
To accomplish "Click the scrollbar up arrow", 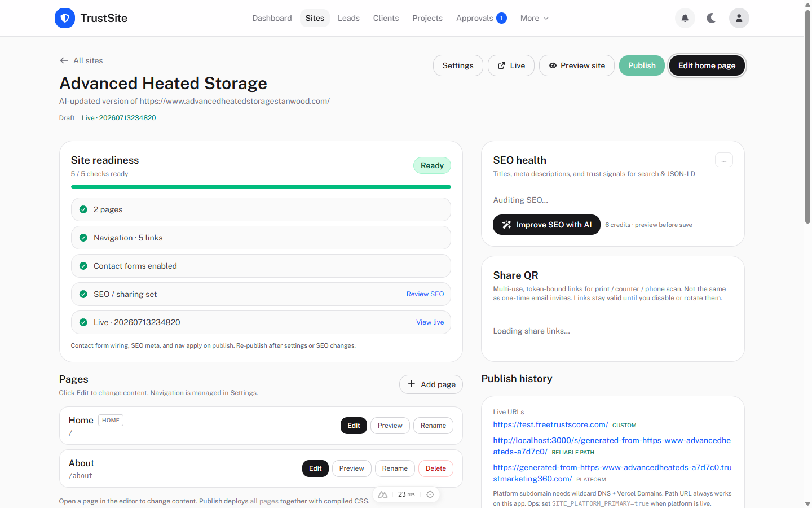I will (807, 4).
